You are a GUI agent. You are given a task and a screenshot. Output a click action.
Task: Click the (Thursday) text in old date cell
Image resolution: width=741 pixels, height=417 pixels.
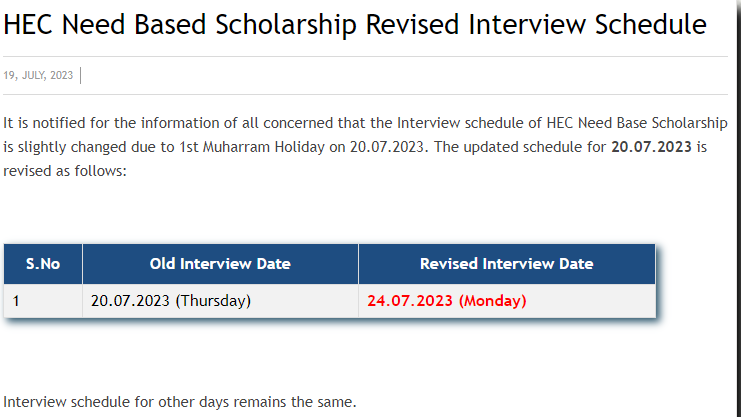pyautogui.click(x=213, y=301)
